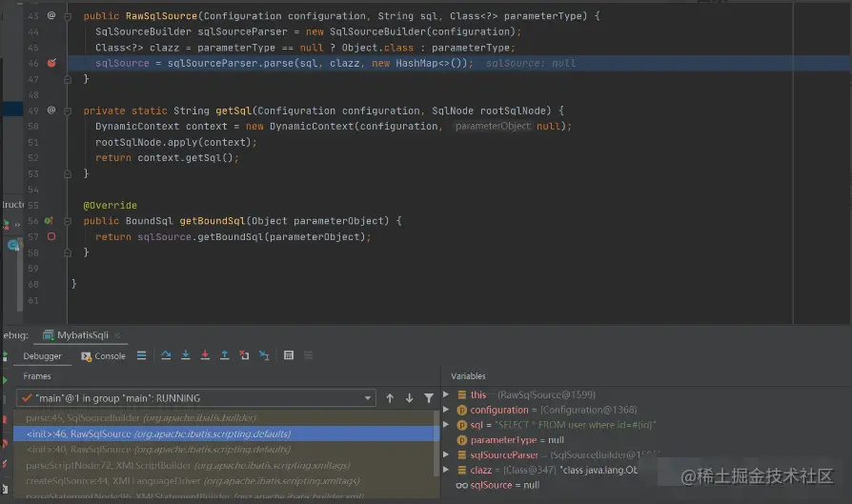Image resolution: width=852 pixels, height=504 pixels.
Task: Switch to the Debugger tab
Action: (x=42, y=356)
